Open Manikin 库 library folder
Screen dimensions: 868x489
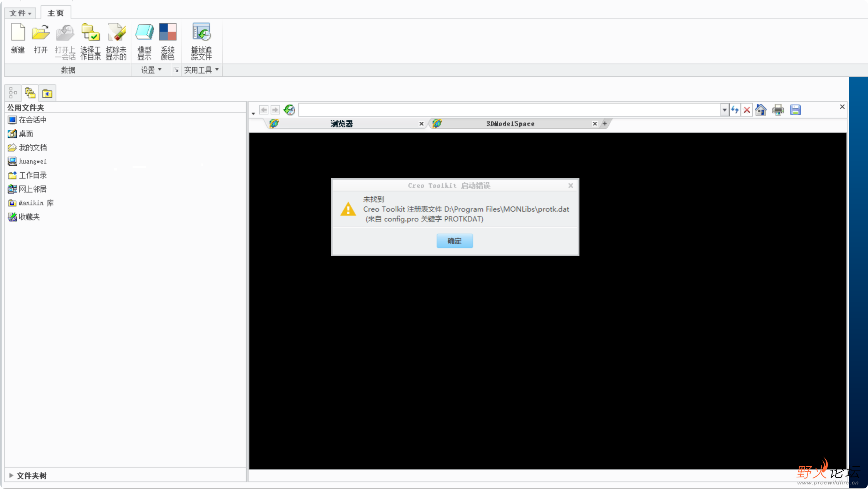[31, 203]
